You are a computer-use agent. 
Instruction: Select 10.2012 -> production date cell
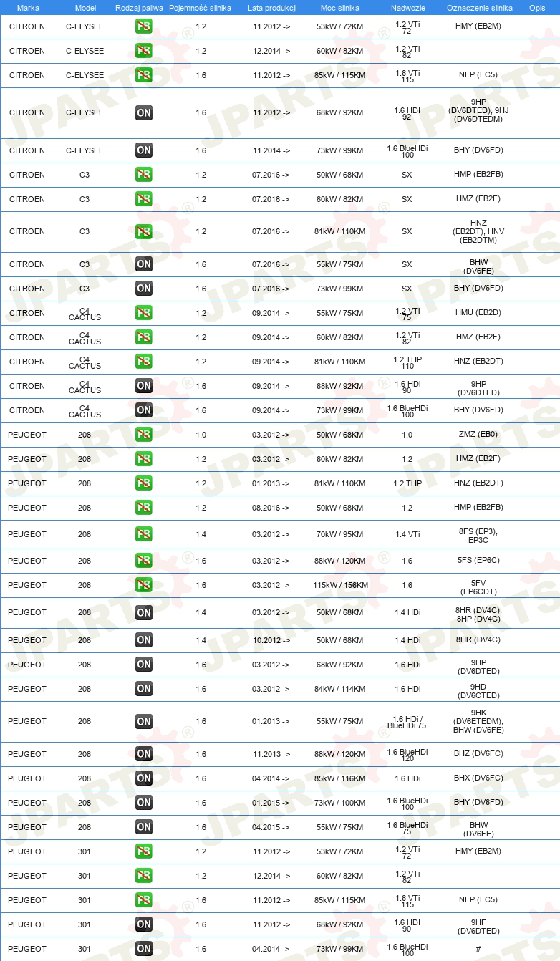271,640
